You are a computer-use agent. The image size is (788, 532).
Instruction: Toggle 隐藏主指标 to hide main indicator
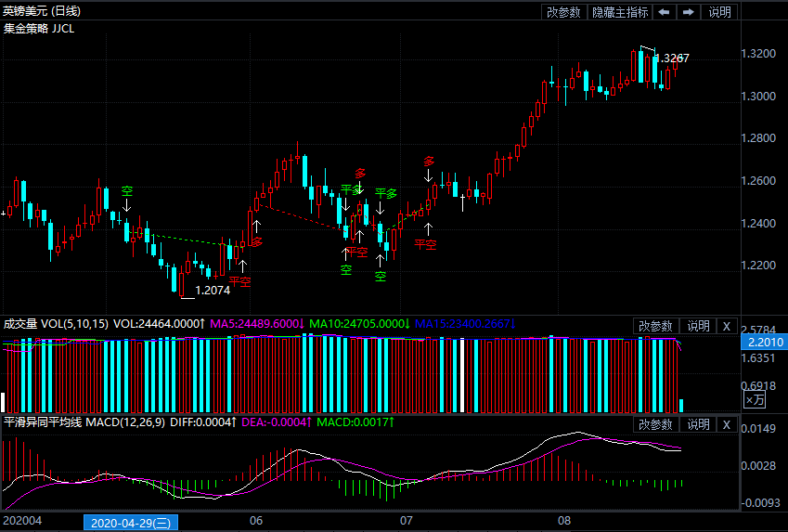(x=620, y=12)
